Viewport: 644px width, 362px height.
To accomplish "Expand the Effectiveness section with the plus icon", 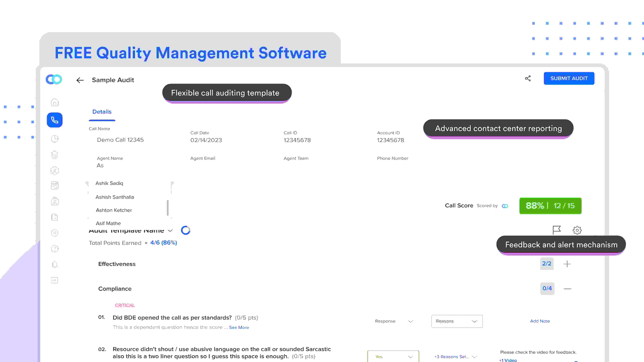I will [x=567, y=264].
